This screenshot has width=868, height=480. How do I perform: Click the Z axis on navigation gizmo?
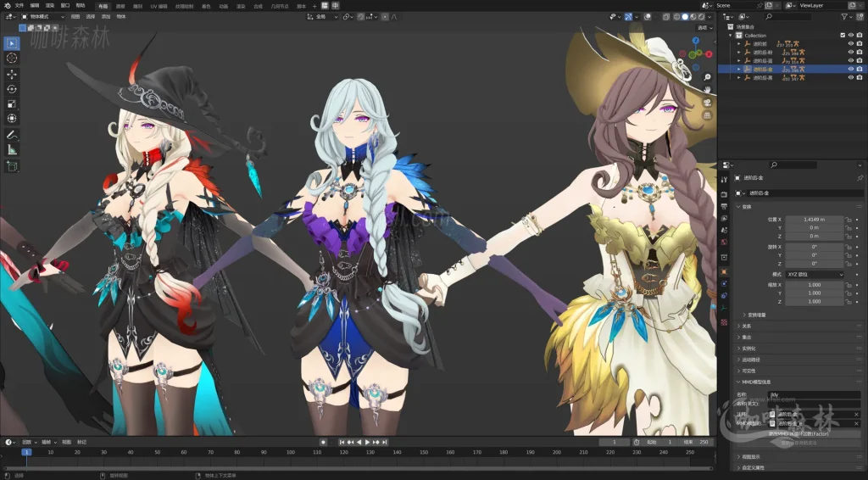point(696,41)
